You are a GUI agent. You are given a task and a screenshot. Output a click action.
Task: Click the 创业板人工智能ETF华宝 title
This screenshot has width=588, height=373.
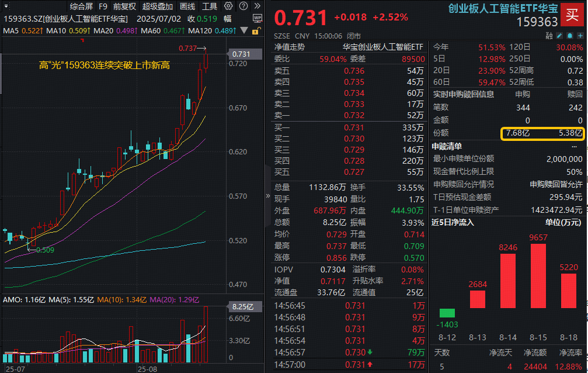(x=503, y=9)
